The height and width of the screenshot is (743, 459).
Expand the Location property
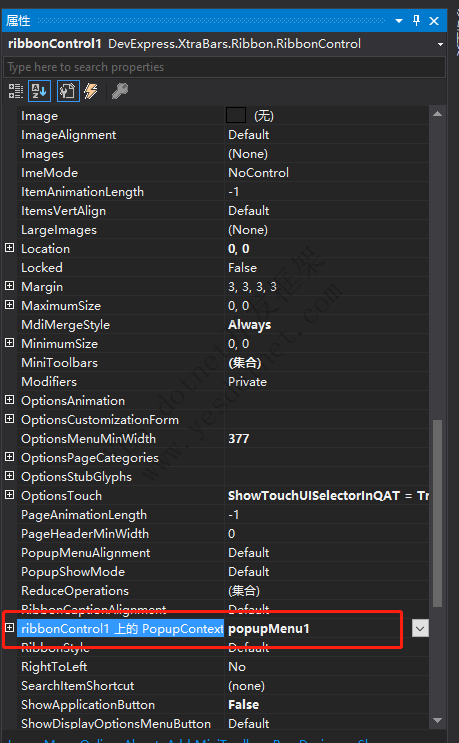coord(9,248)
